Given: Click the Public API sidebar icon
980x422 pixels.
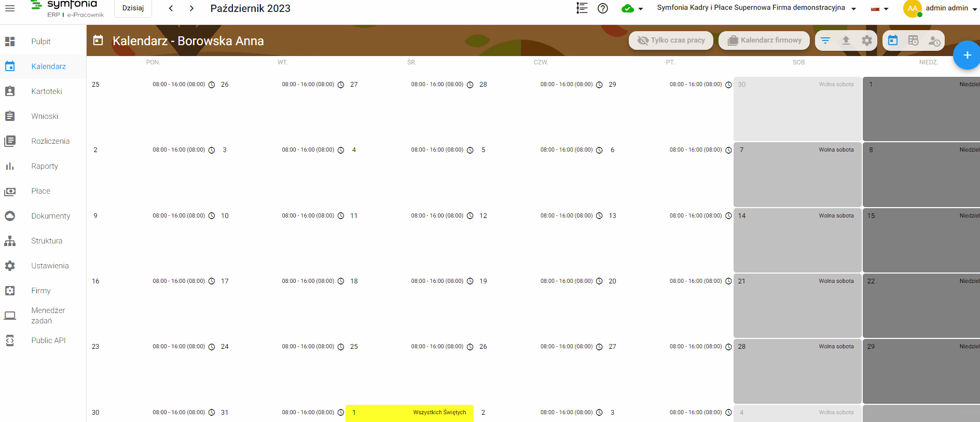Looking at the screenshot, I should [10, 341].
